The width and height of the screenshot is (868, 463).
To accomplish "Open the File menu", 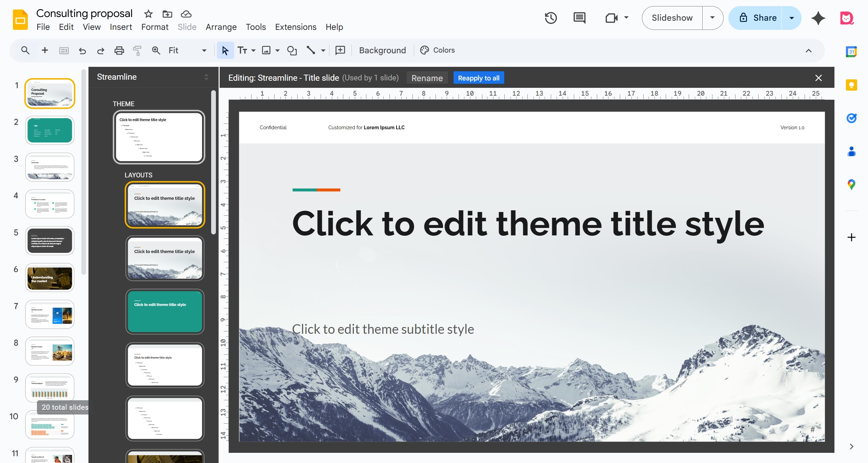I will tap(43, 27).
